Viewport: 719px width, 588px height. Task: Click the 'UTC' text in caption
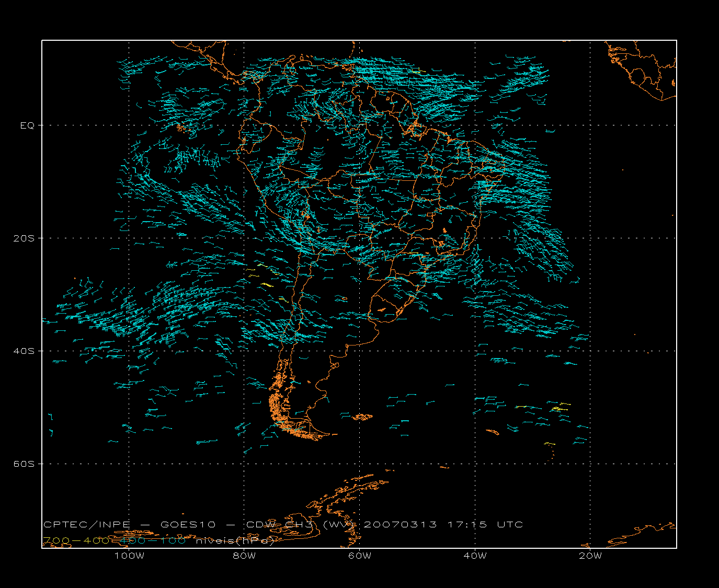click(510, 524)
